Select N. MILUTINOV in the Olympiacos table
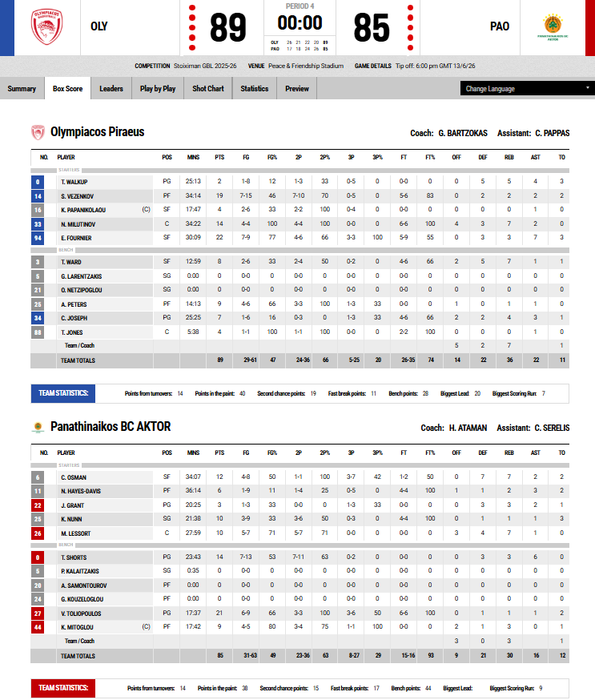The height and width of the screenshot is (700, 595). coord(78,224)
